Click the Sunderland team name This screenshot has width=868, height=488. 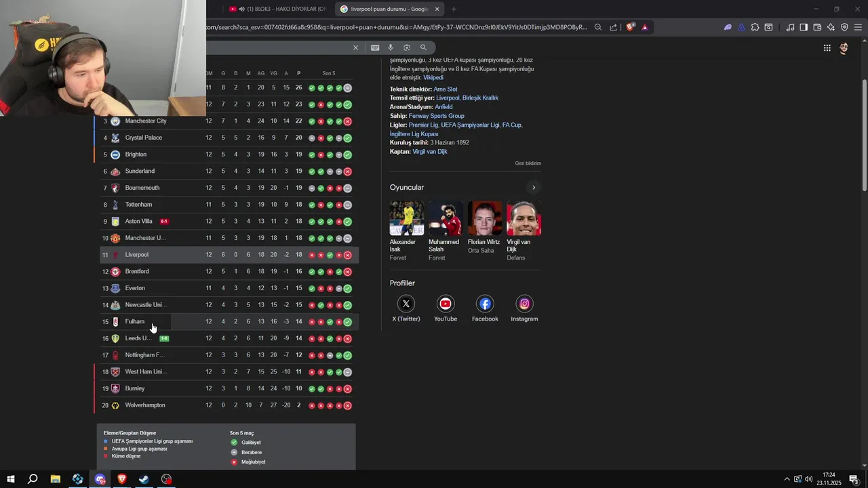click(x=140, y=171)
